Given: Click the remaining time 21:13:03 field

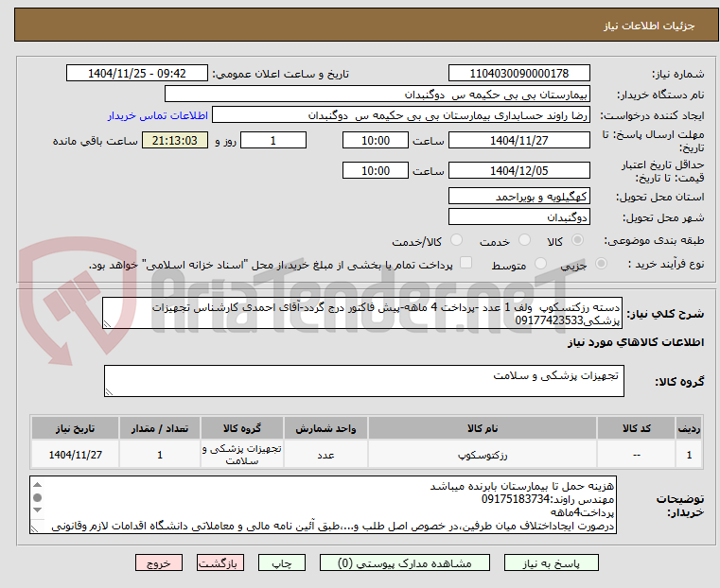Looking at the screenshot, I should (175, 140).
